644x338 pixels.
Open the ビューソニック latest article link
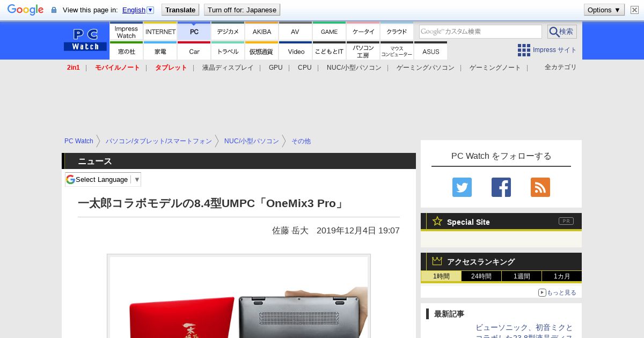coord(524,332)
